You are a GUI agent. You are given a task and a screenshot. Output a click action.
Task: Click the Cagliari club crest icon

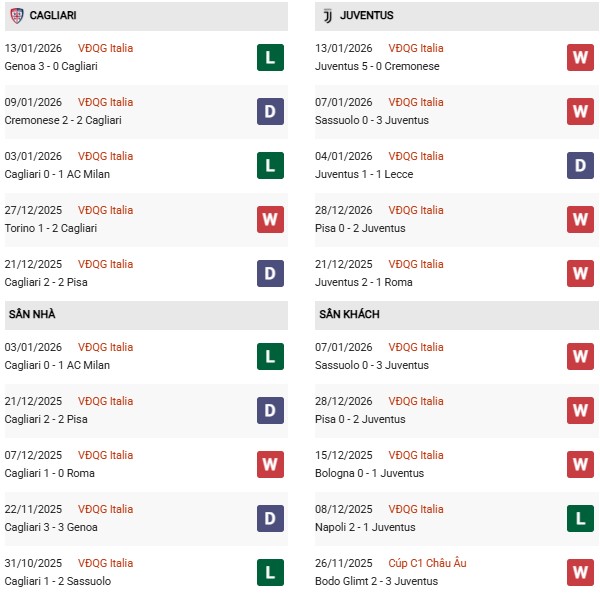click(x=17, y=16)
